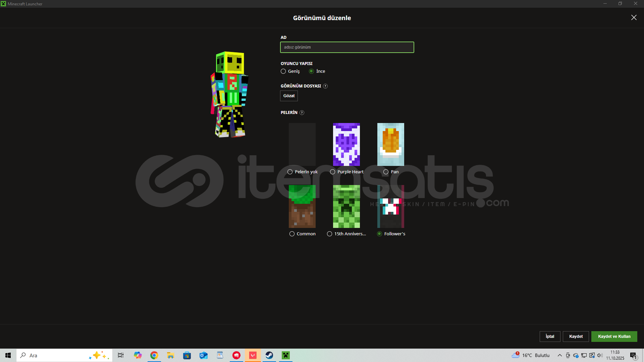The height and width of the screenshot is (362, 644).
Task: Choose the Purple Heart cape
Action: click(332, 172)
